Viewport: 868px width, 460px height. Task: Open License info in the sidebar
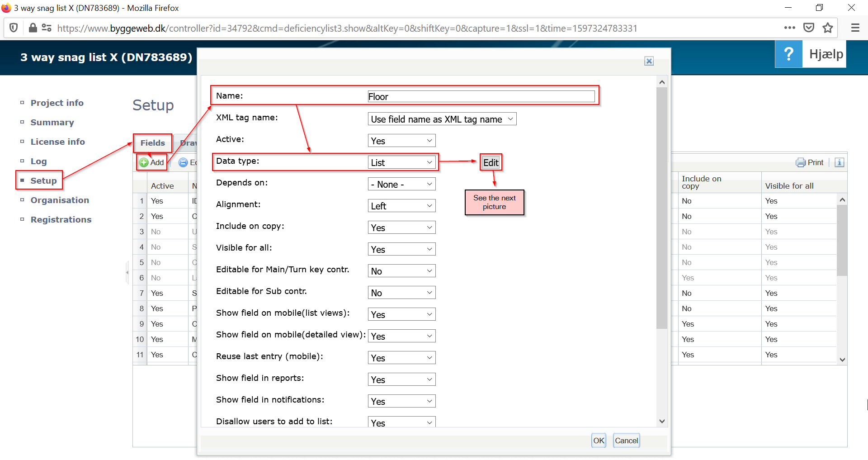(x=57, y=142)
